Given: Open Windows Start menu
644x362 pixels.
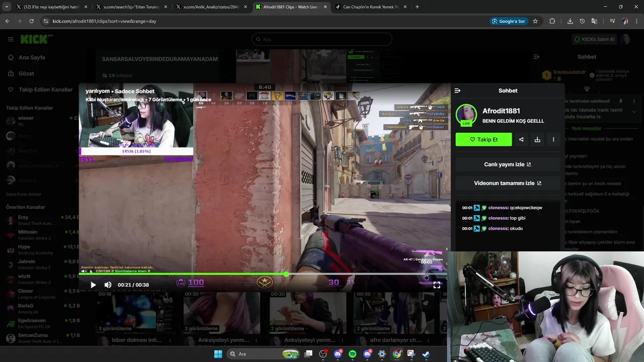Looking at the screenshot, I should [x=218, y=354].
